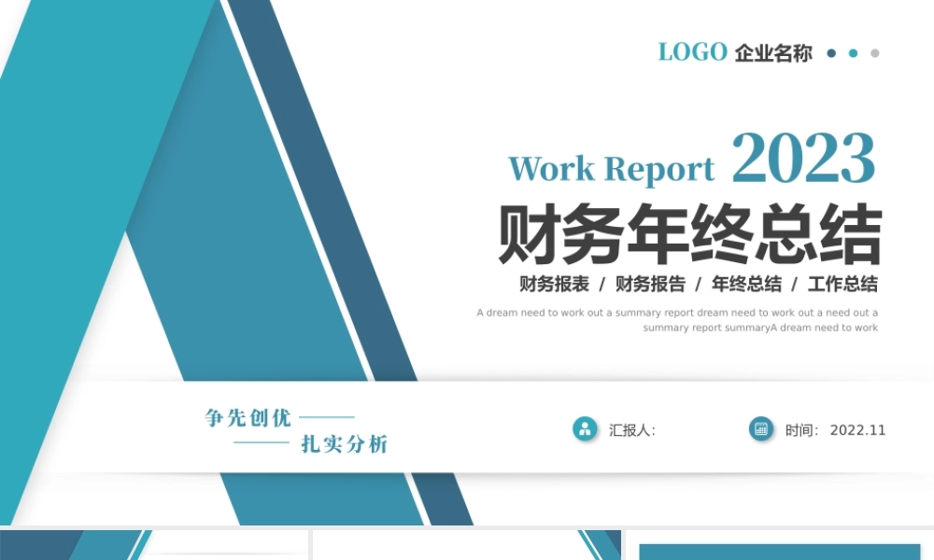Click the 时间: label text
The image size is (934, 560).
(801, 430)
